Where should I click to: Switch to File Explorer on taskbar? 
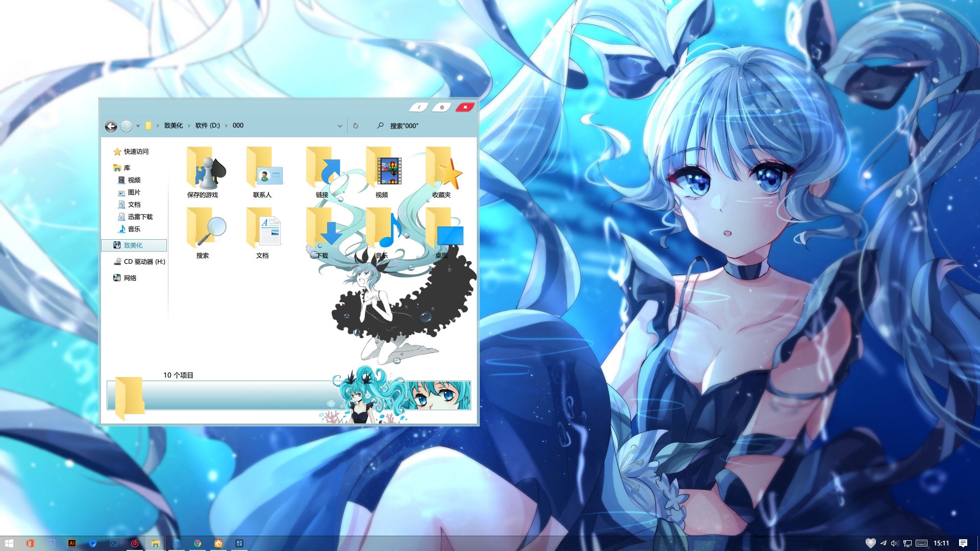tap(156, 543)
